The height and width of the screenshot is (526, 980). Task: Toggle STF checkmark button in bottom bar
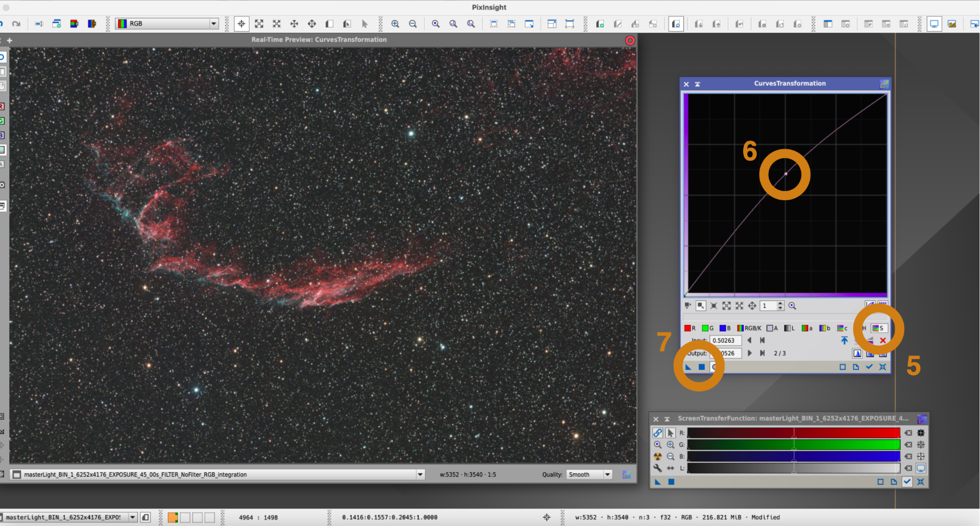(x=907, y=481)
